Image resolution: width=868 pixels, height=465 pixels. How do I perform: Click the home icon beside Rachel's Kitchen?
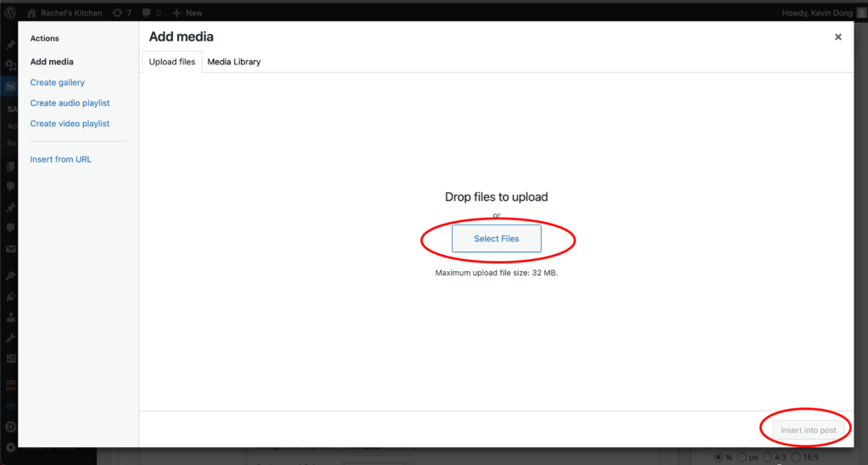click(x=31, y=13)
